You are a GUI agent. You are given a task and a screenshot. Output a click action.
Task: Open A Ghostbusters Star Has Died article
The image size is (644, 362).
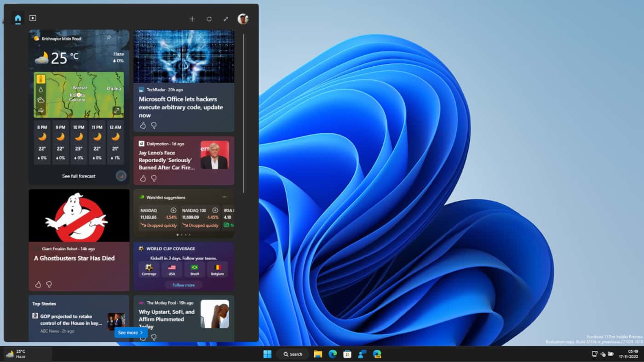[74, 258]
